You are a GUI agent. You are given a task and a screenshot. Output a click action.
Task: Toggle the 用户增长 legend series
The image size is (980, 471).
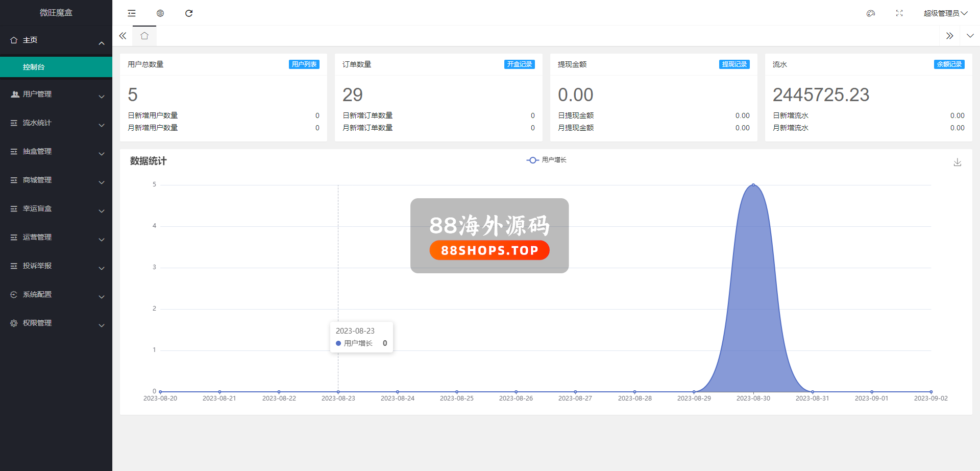(x=547, y=160)
